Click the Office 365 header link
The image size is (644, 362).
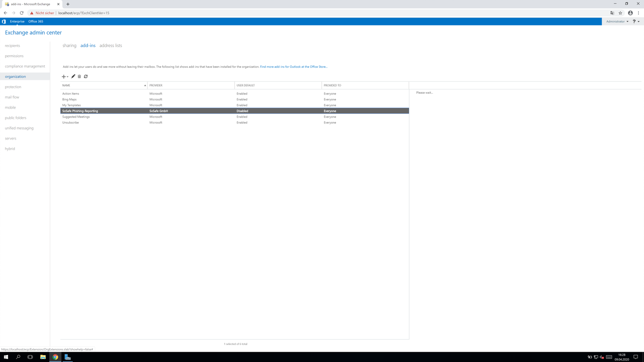click(36, 21)
